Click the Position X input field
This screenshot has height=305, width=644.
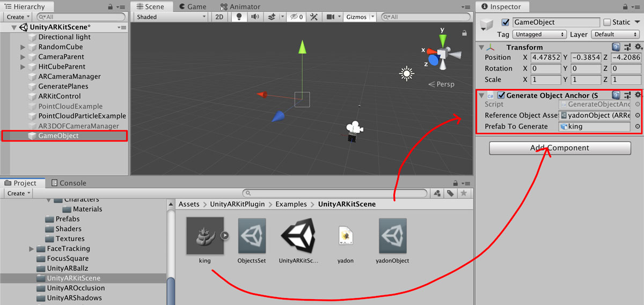(546, 57)
